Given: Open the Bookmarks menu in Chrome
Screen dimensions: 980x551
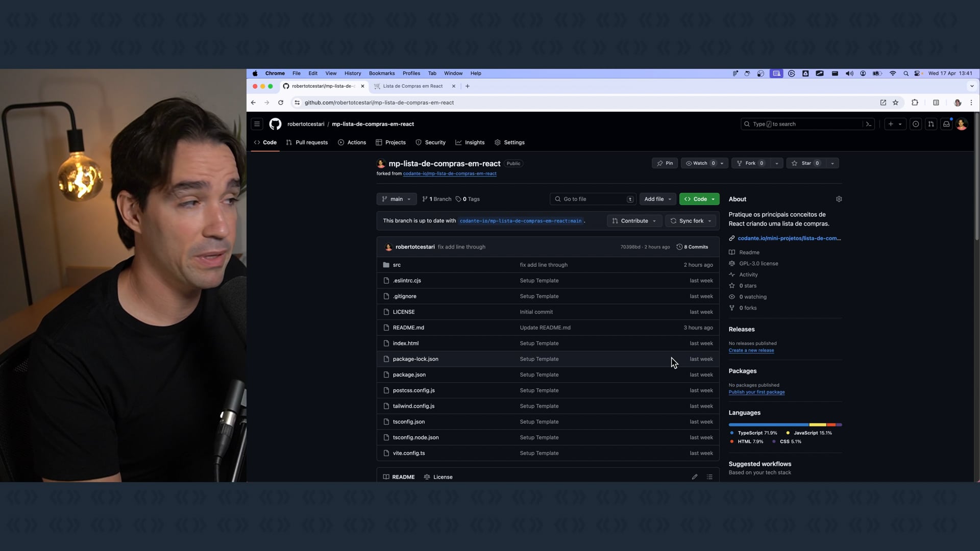Looking at the screenshot, I should (382, 73).
